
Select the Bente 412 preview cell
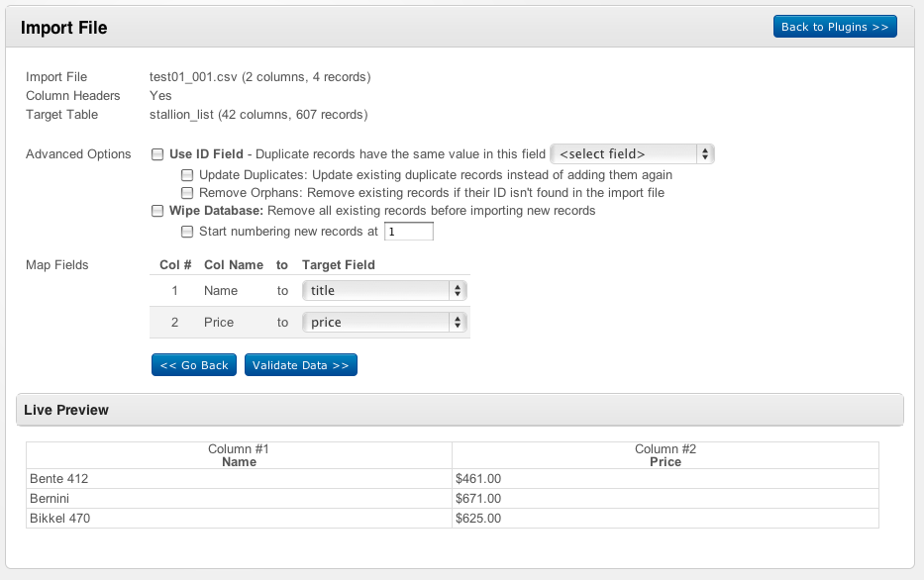[239, 479]
